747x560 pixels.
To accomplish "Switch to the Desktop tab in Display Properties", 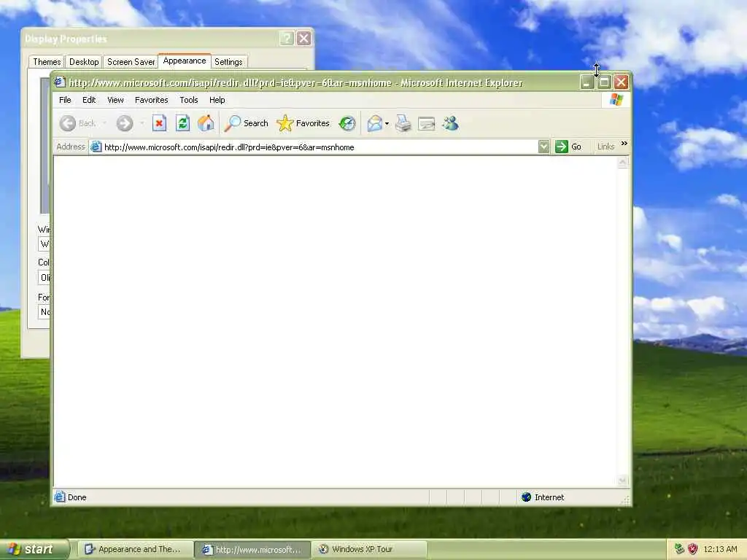I will click(84, 62).
